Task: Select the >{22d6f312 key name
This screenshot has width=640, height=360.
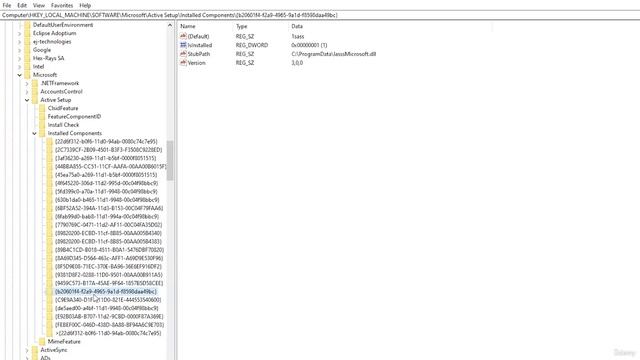Action: [108, 333]
